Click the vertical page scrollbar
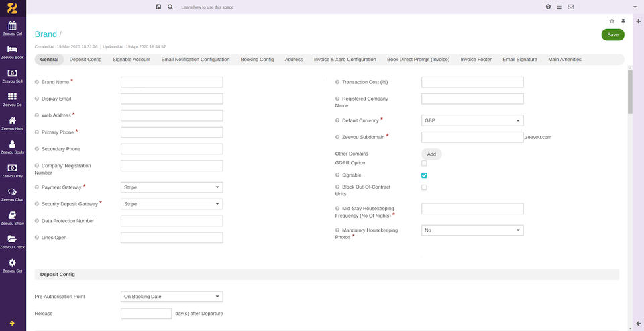Screen dimensions: 644x331 [x=630, y=92]
